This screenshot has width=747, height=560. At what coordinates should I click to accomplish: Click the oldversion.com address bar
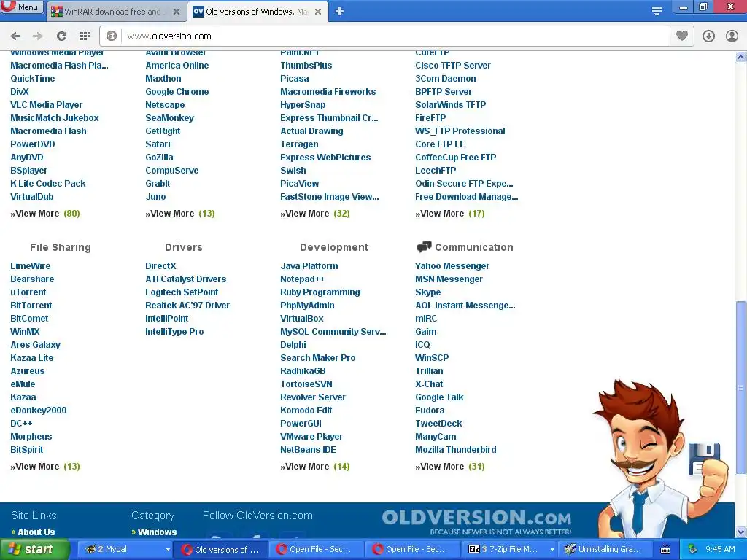(x=395, y=36)
